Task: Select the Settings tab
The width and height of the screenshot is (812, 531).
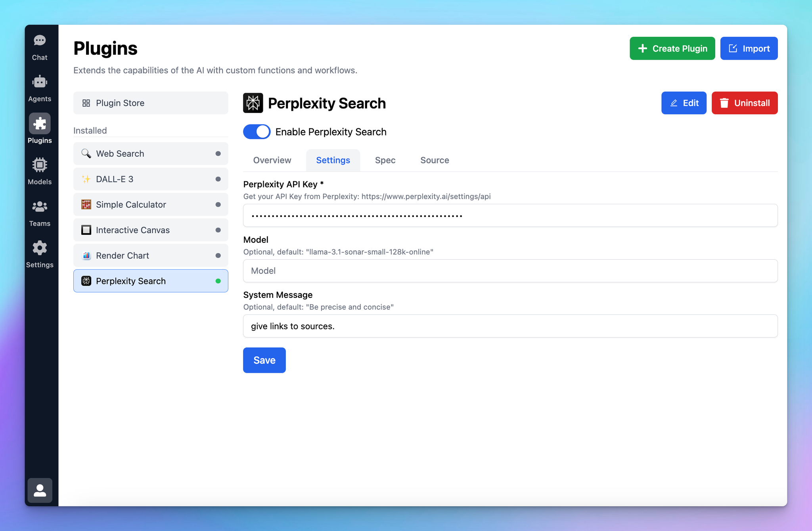Action: tap(333, 160)
